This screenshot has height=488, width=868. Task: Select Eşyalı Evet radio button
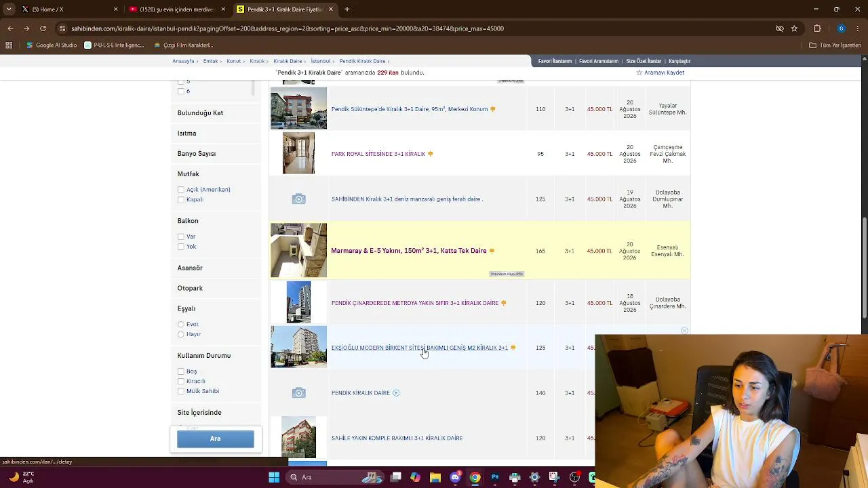pos(181,324)
